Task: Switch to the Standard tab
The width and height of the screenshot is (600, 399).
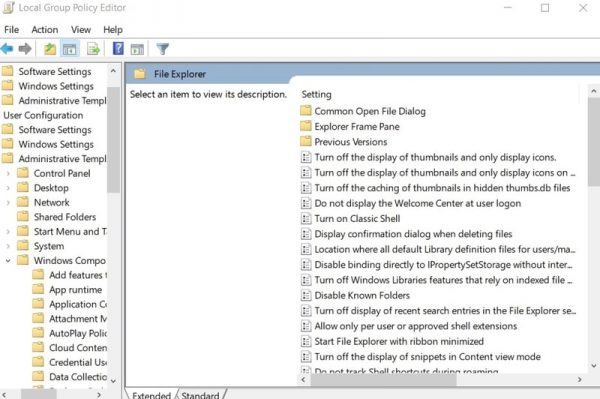Action: pos(200,395)
